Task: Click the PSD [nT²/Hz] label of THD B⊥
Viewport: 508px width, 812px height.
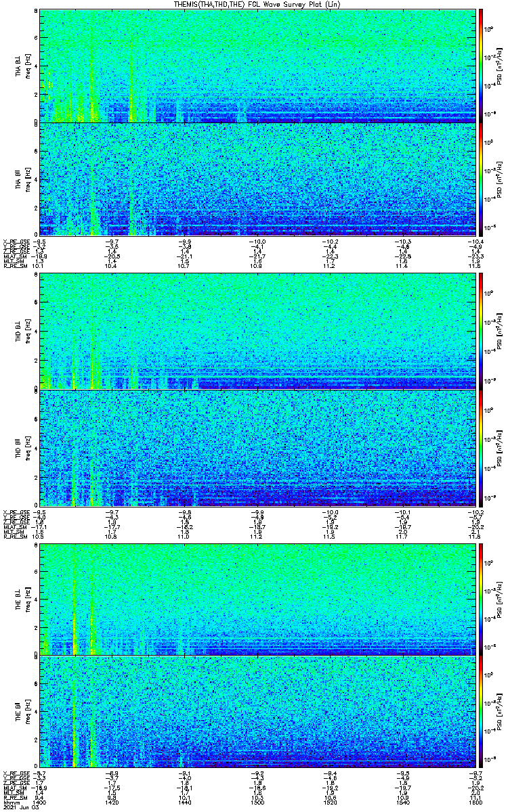Action: point(500,332)
